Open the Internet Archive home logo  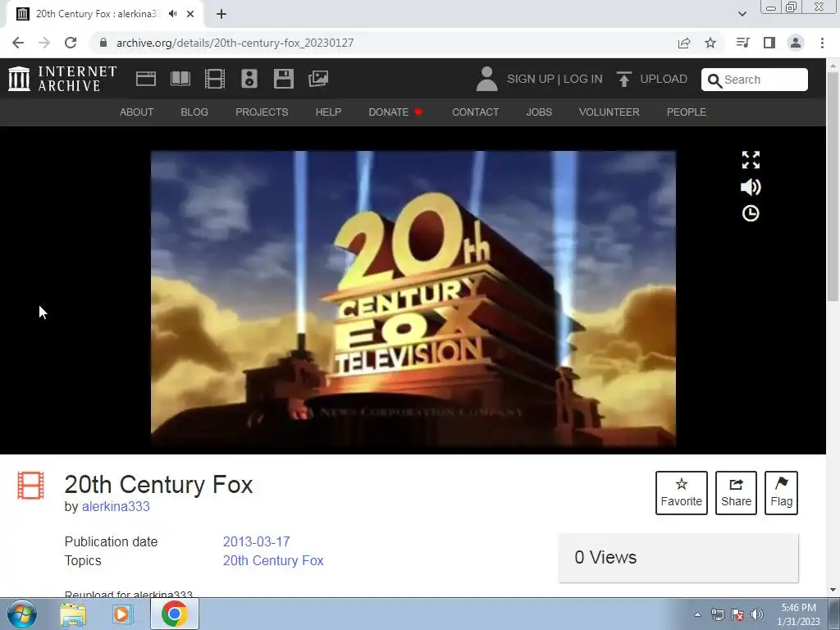62,79
